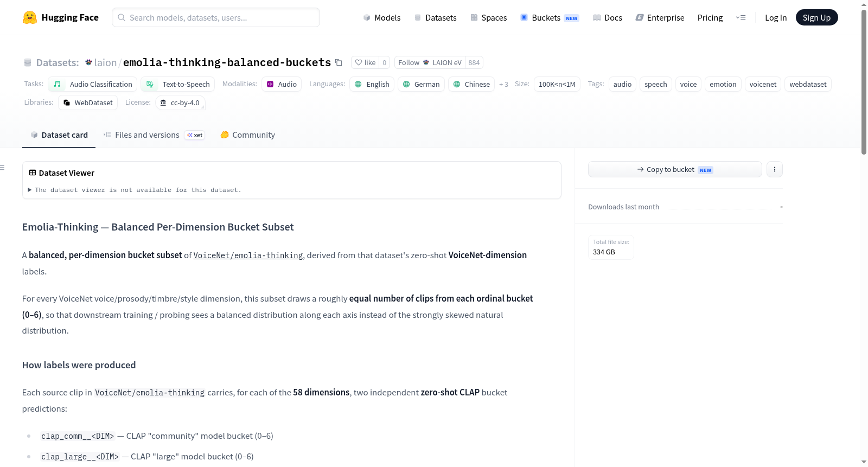Screen dimensions: 868x467
Task: Click the 884 followers count
Action: 474,62
